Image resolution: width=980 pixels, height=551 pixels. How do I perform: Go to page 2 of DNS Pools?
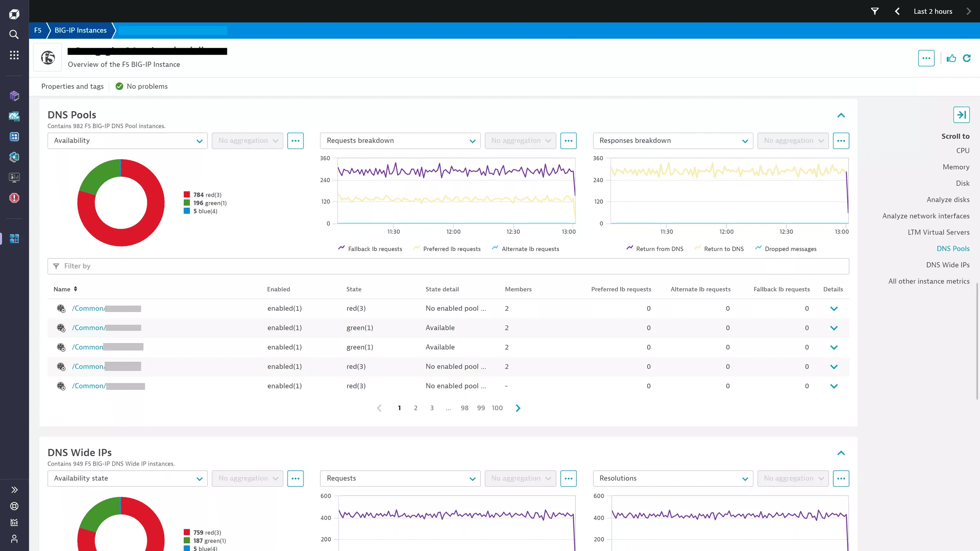[416, 408]
